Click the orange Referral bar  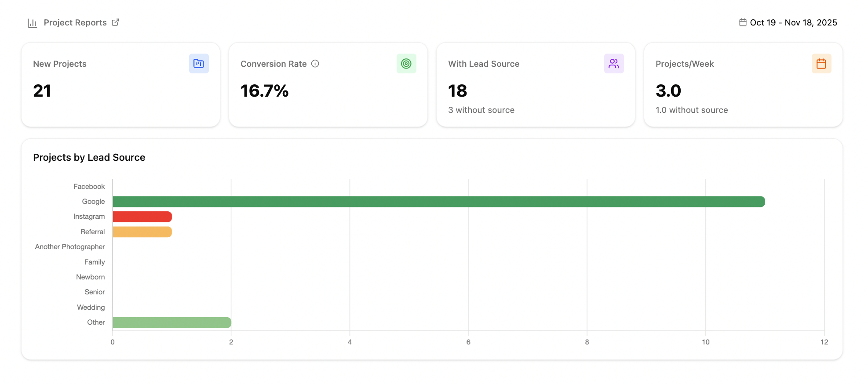[142, 232]
